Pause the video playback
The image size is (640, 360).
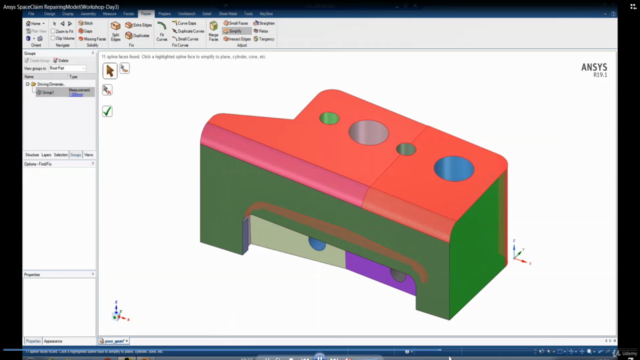(x=320, y=358)
